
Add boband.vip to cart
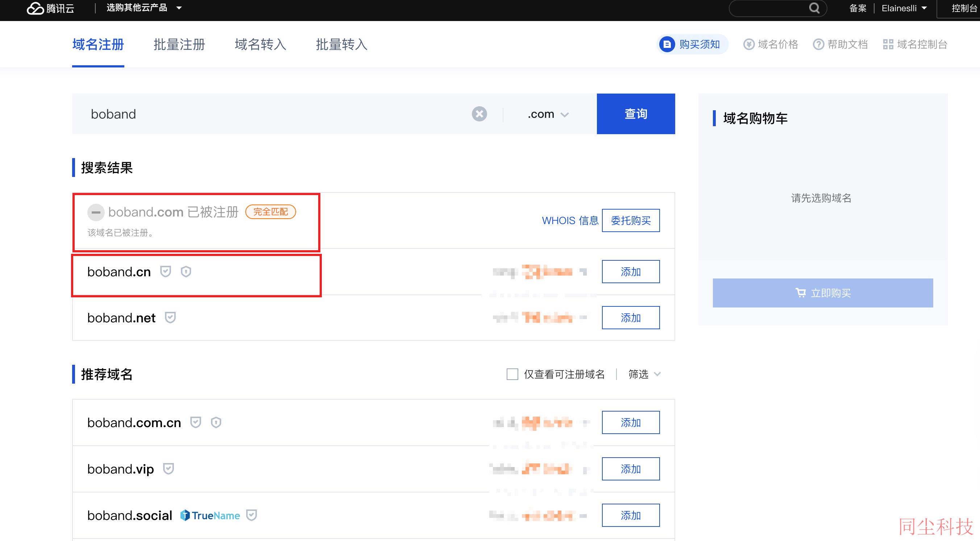point(631,469)
